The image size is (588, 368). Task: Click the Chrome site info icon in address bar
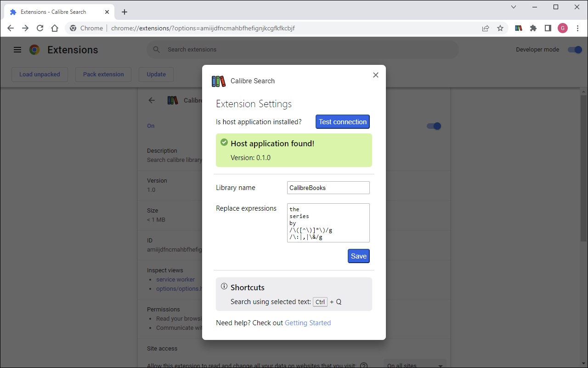(x=73, y=28)
